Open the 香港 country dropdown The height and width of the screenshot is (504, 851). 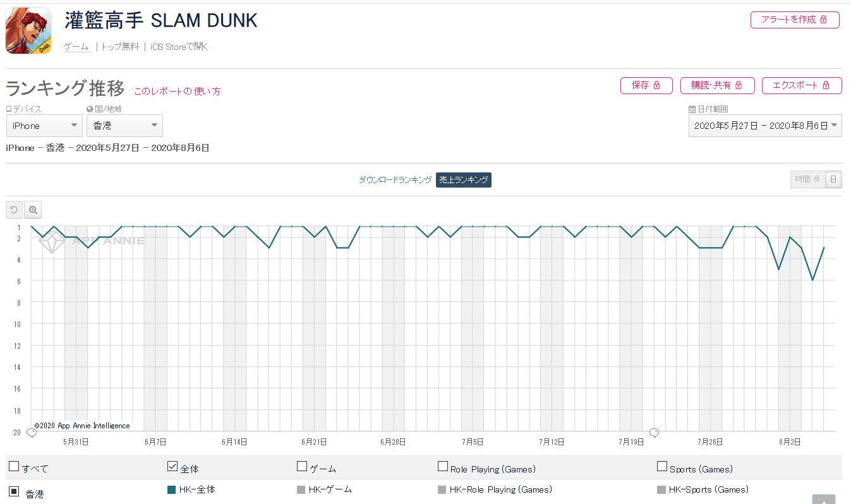[x=124, y=126]
